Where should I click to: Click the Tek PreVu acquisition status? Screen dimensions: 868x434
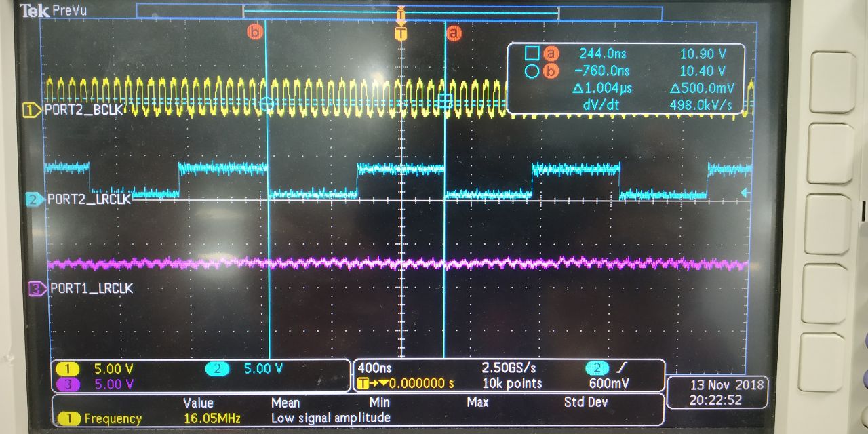(x=54, y=10)
